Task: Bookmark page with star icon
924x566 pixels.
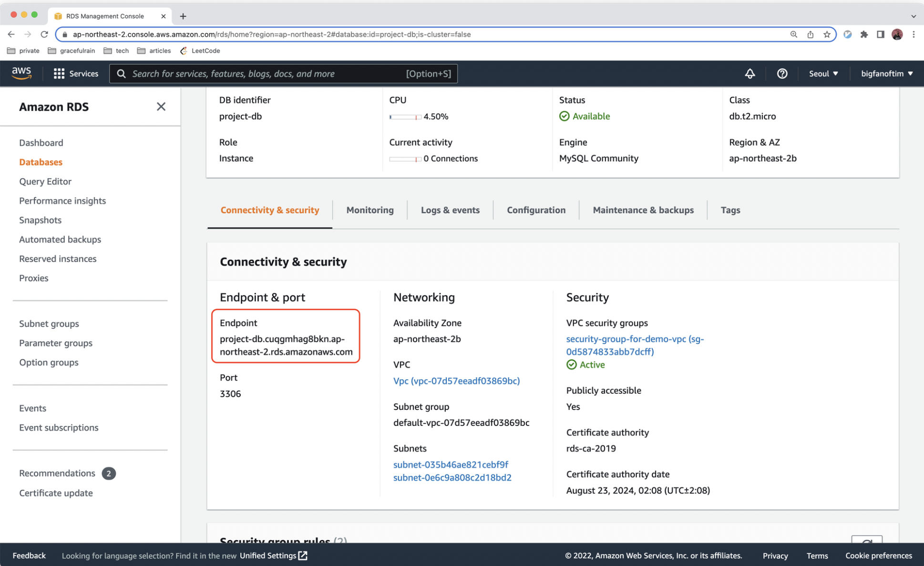Action: [827, 34]
